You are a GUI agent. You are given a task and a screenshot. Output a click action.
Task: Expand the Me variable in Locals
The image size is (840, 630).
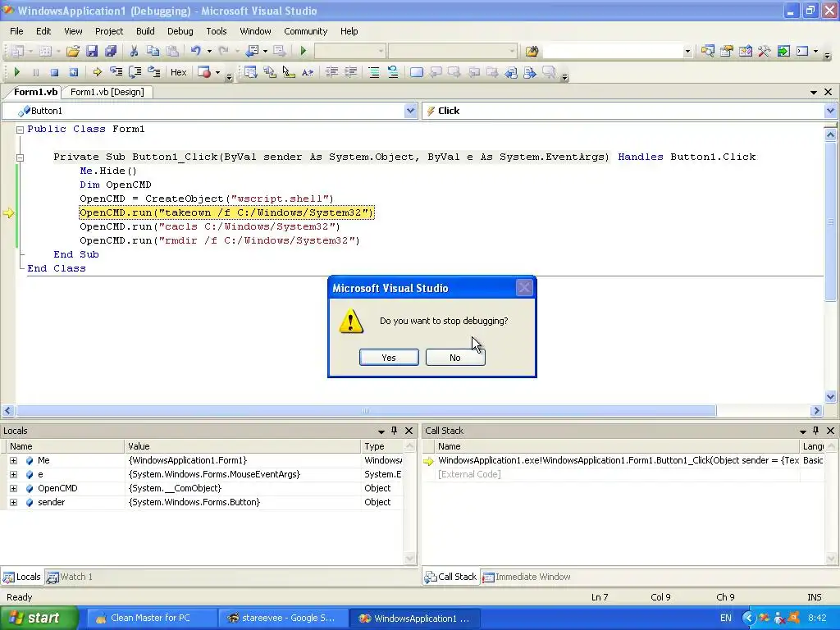click(x=13, y=460)
